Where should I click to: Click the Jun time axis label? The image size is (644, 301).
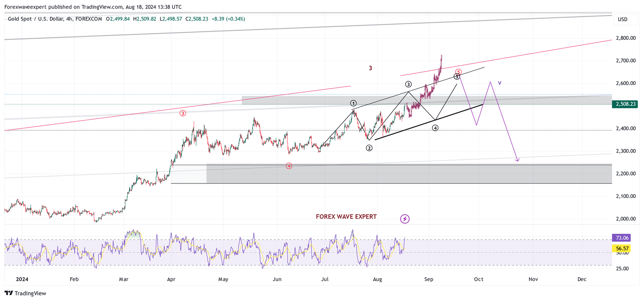[277, 279]
